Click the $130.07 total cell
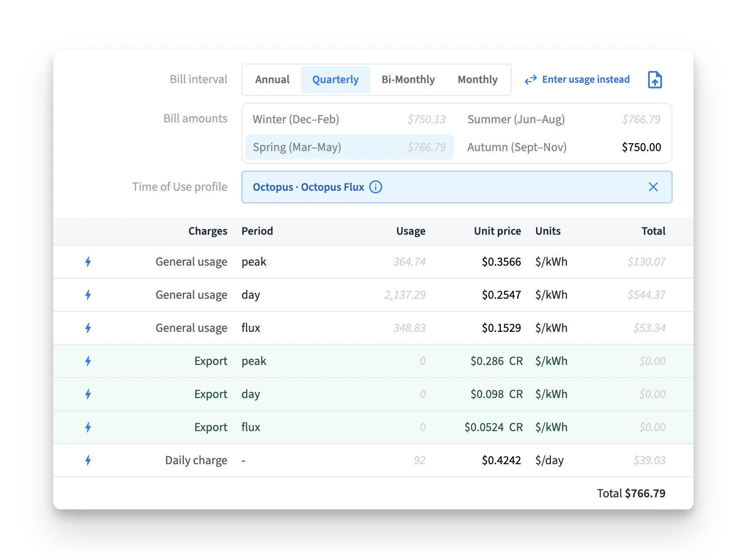747x560 pixels. tap(646, 262)
